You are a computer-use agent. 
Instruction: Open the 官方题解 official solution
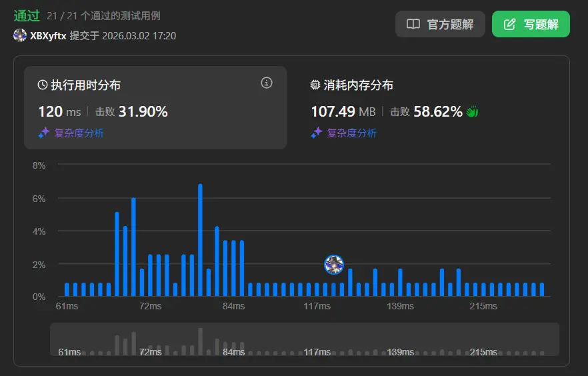tap(440, 25)
